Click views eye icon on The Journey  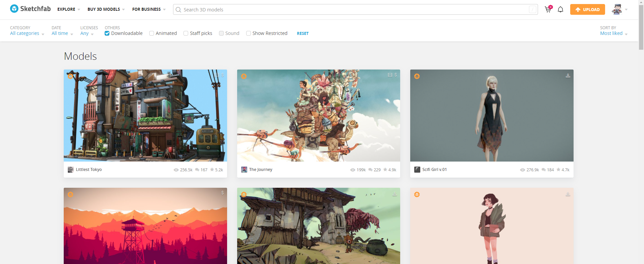[x=353, y=170]
